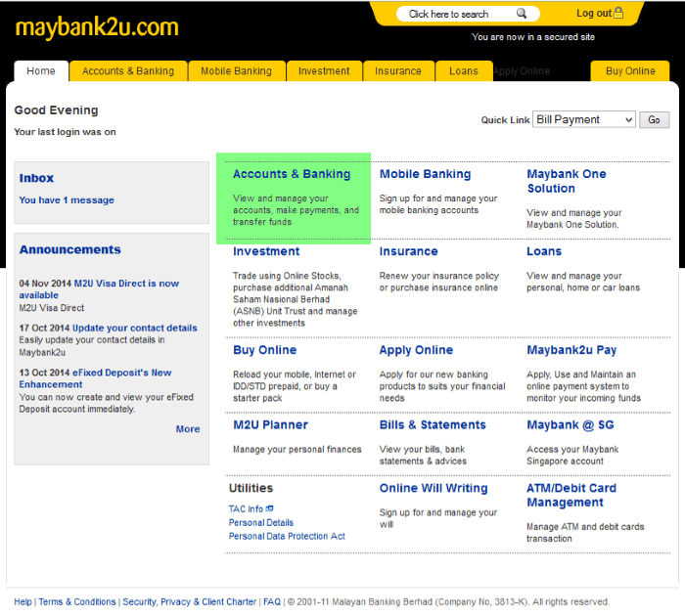Open Terms & Conditions footer link

(x=77, y=602)
